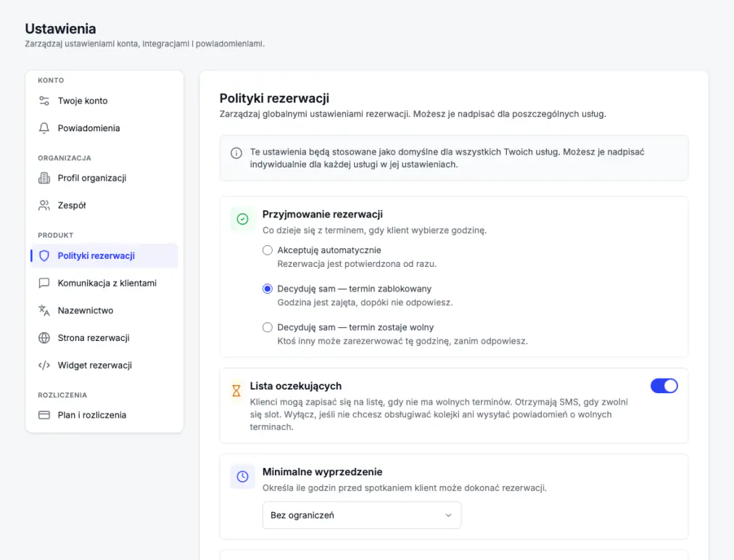The image size is (734, 560).
Task: Click the hourglass icon by Lista oczekujących
Action: pos(236,390)
